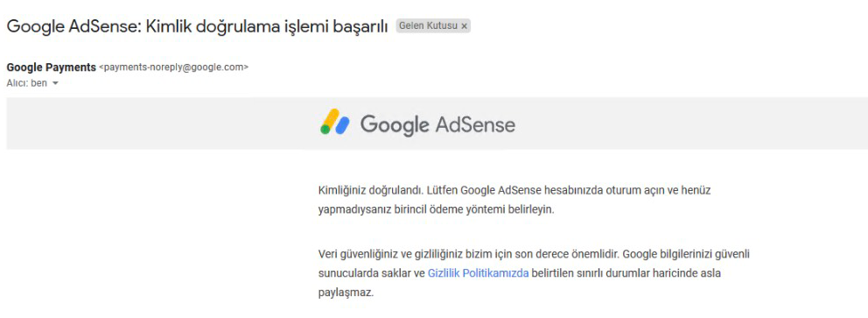Click the word Google in the banner wordmark
This screenshot has width=868, height=318.
point(395,124)
